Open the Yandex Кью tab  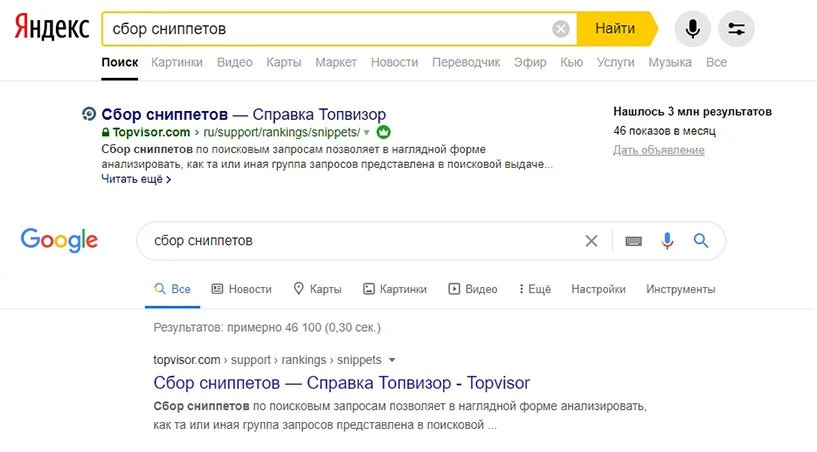571,63
